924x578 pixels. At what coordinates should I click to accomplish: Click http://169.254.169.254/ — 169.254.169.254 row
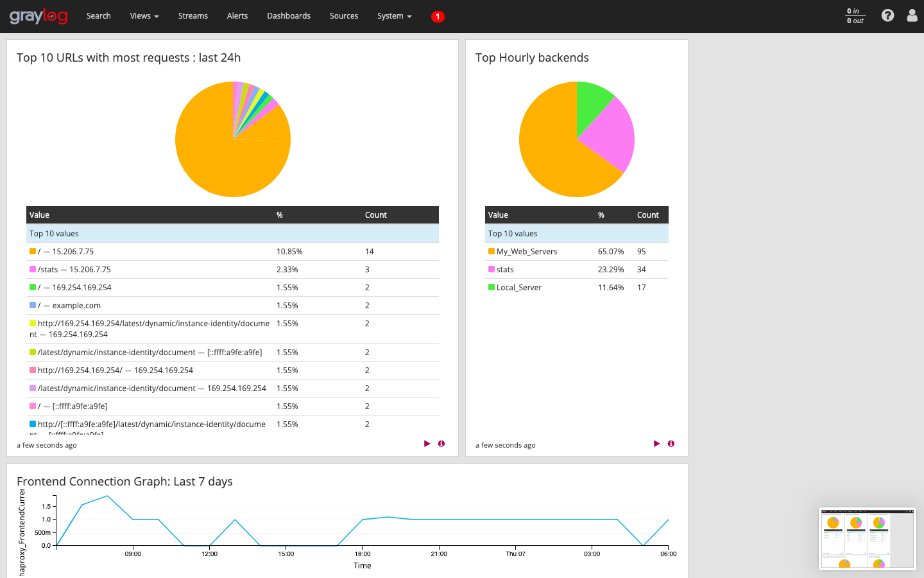pyautogui.click(x=232, y=371)
